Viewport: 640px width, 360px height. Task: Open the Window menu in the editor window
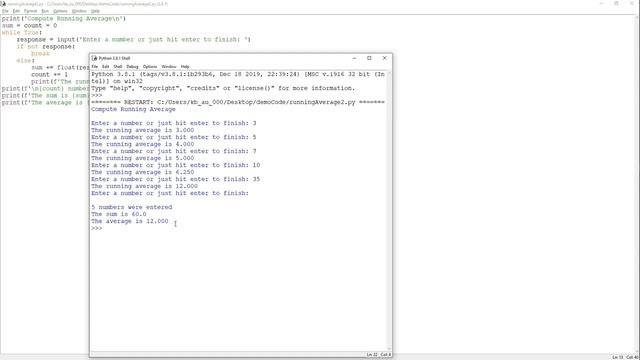(x=79, y=11)
